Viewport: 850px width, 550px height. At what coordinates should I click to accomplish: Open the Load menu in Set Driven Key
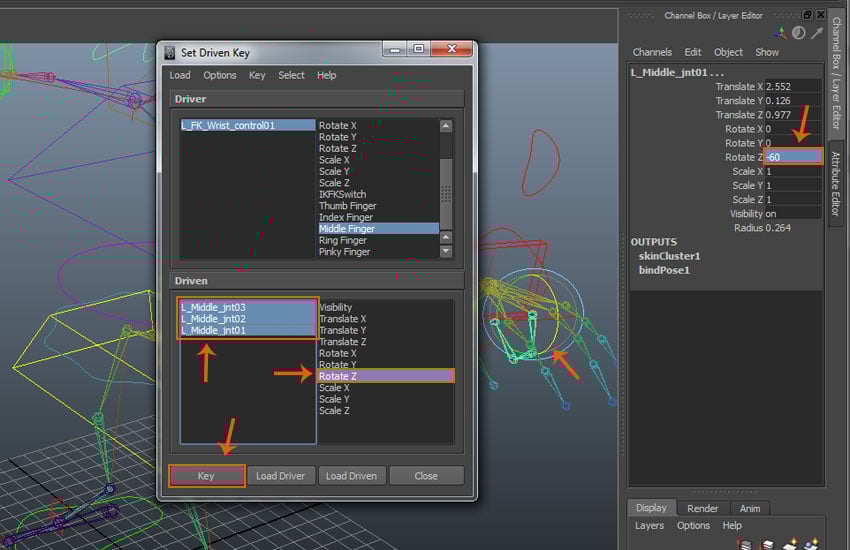(180, 75)
